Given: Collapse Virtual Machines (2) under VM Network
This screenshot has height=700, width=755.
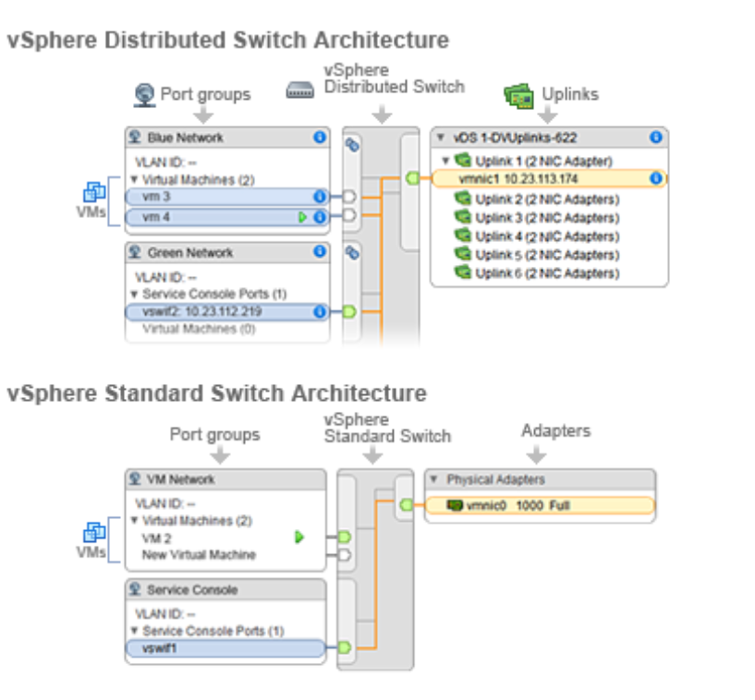Looking at the screenshot, I should (x=134, y=520).
